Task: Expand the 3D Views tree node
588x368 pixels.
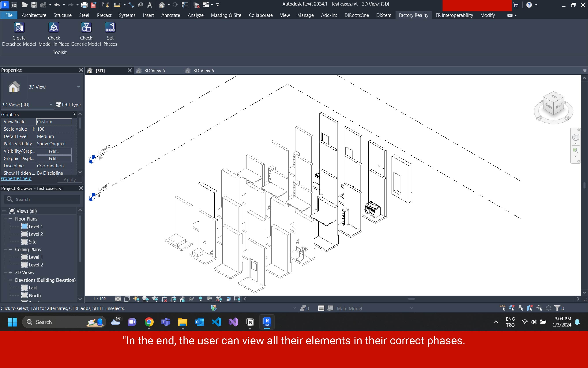Action: [10, 272]
